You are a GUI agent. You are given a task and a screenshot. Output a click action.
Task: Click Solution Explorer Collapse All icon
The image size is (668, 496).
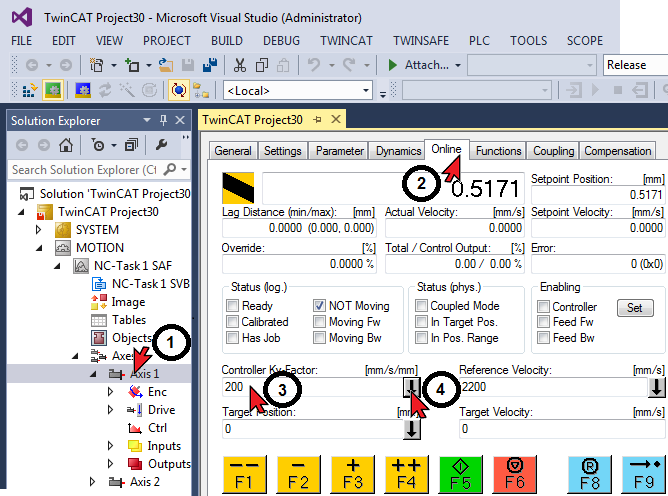pyautogui.click(x=131, y=145)
